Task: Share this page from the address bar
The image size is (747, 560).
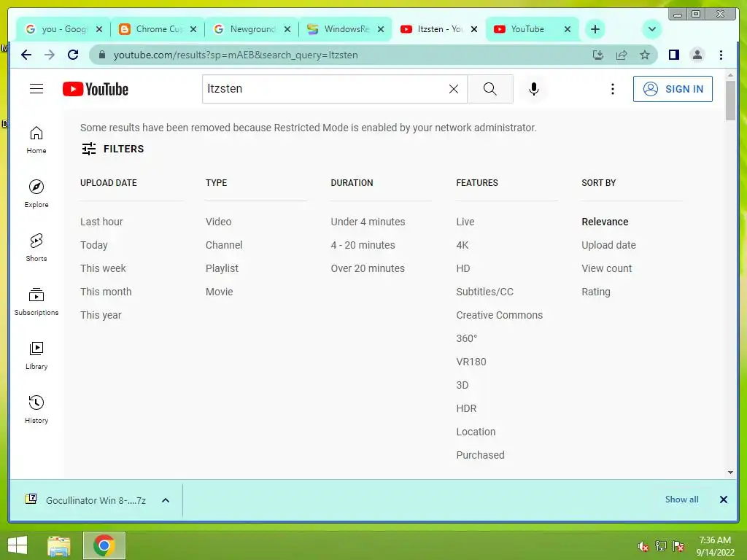Action: (x=622, y=55)
